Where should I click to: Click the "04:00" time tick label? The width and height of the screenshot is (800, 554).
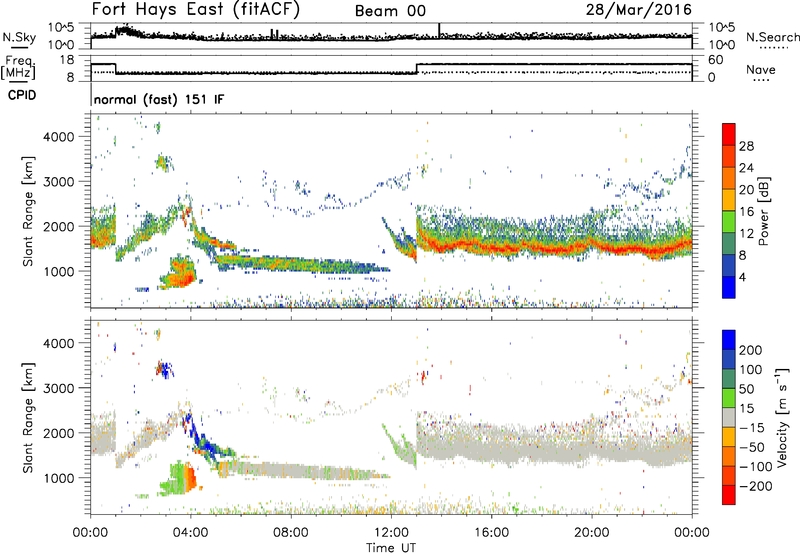pyautogui.click(x=190, y=533)
